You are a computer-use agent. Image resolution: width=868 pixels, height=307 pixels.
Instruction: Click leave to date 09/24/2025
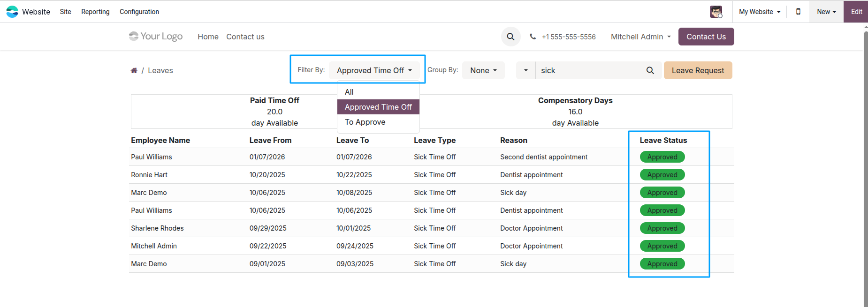355,246
